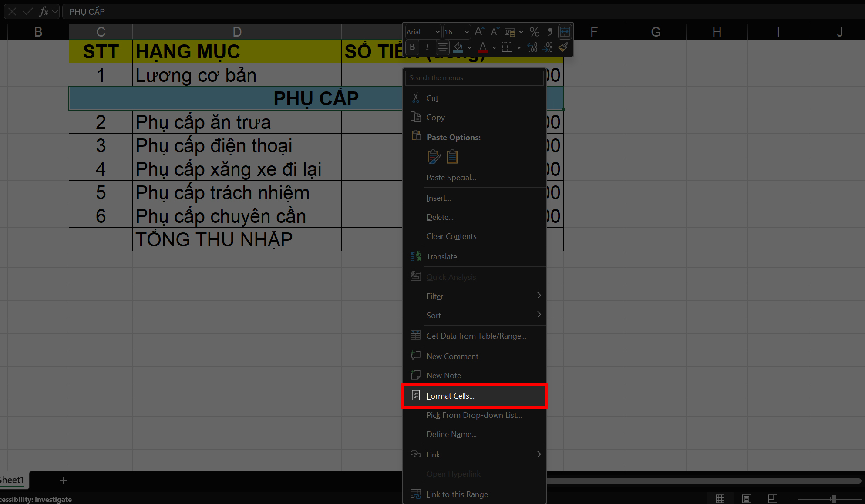Apply the Percent Style format

535,32
